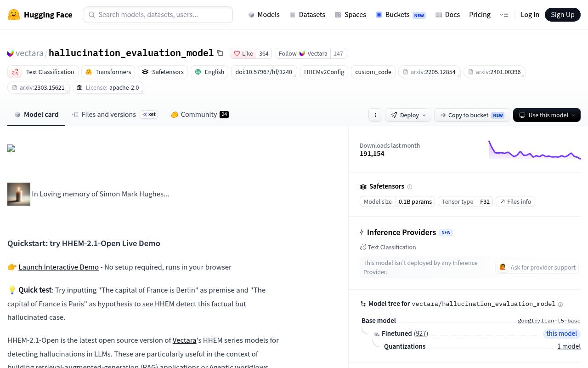Focus the search models input field
The height and width of the screenshot is (368, 588).
click(158, 15)
